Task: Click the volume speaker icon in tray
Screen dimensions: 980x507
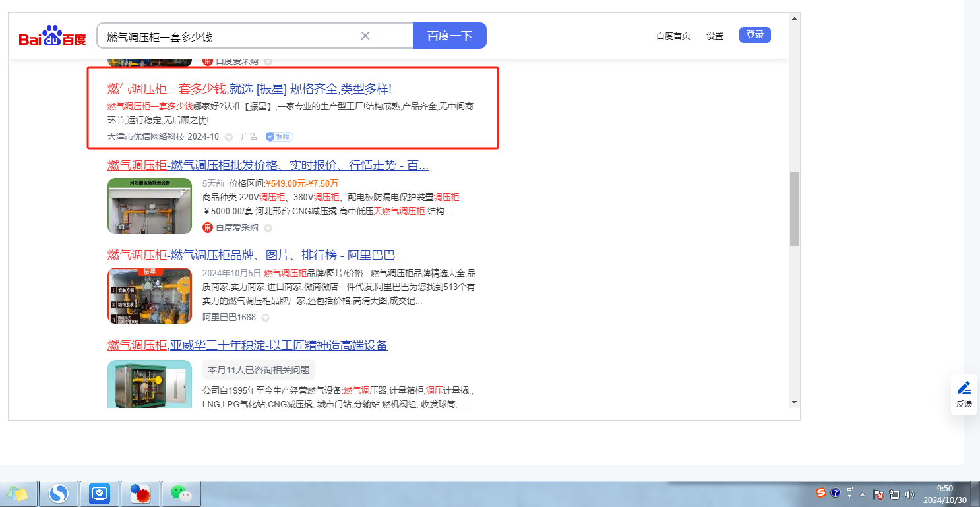Action: point(910,494)
